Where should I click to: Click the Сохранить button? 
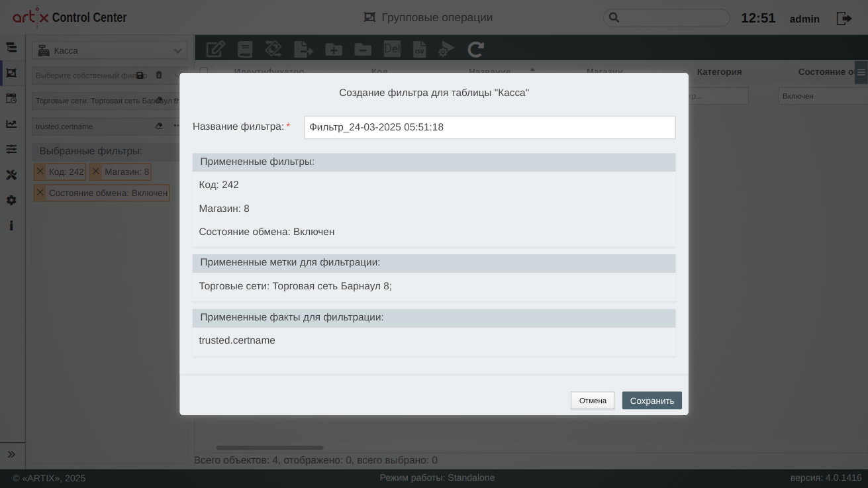[651, 401]
